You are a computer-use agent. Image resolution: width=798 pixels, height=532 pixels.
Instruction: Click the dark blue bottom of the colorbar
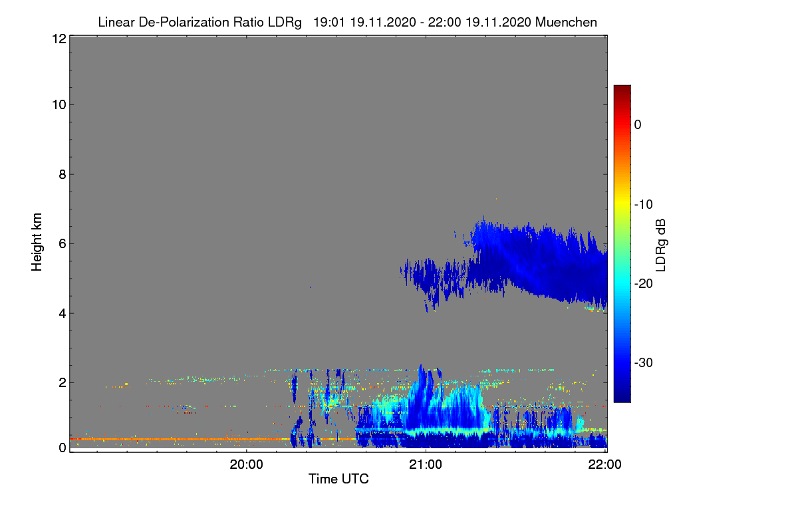(x=622, y=396)
